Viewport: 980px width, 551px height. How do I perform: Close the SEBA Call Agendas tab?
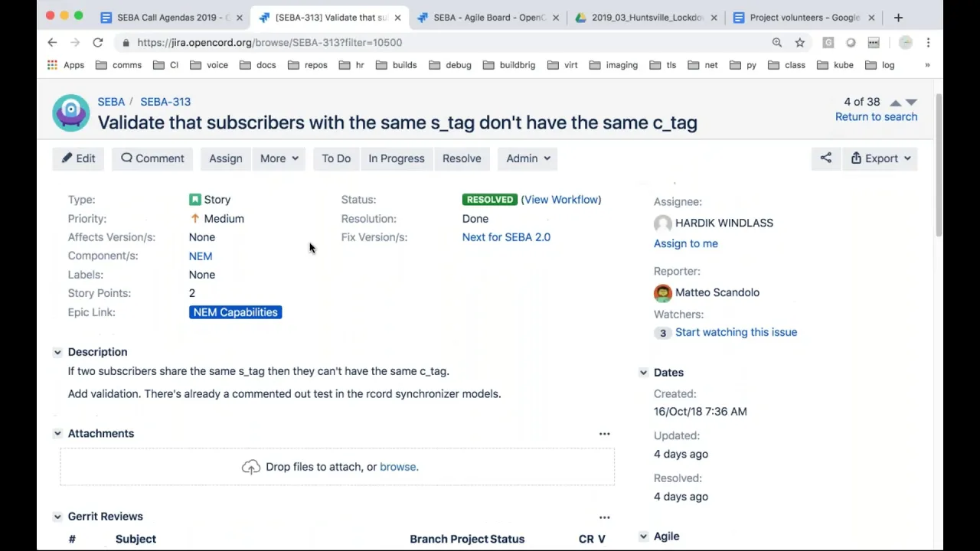[239, 18]
